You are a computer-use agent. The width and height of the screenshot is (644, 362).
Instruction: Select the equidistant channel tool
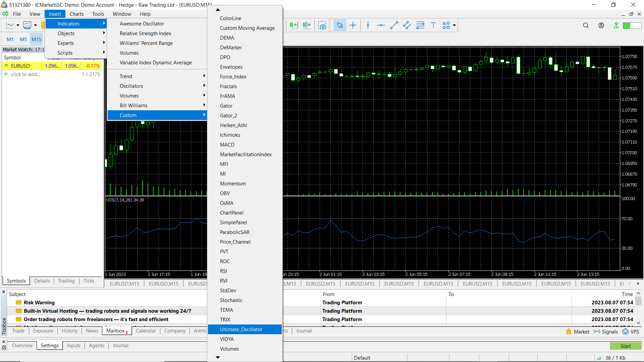click(407, 25)
